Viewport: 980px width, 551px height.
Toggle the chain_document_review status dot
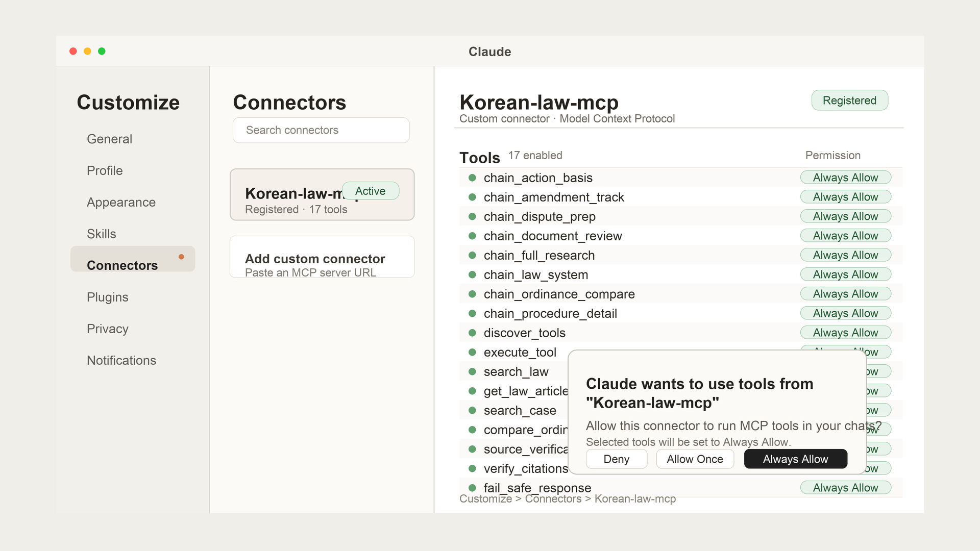[473, 236]
